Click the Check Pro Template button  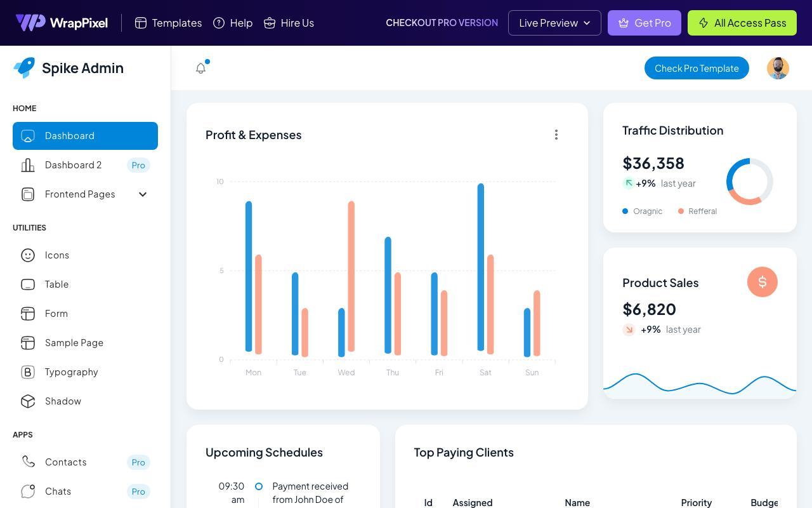(697, 68)
